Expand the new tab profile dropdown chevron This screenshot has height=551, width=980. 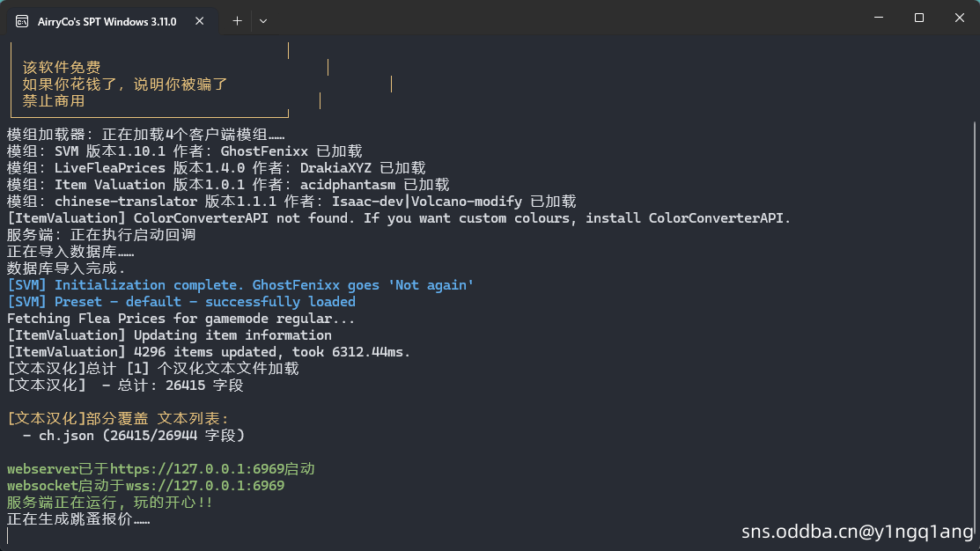point(263,20)
